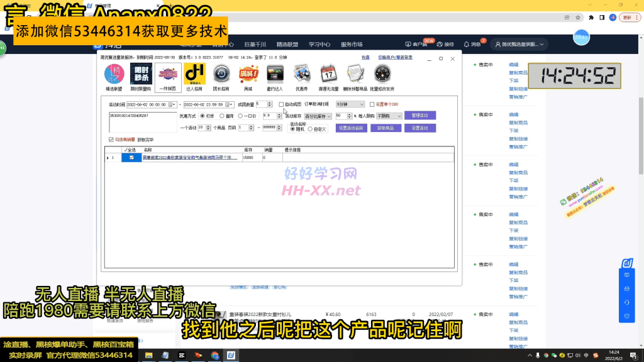Toggle the 勾选有销量 checkbox
This screenshot has width=644, height=362.
point(111,140)
